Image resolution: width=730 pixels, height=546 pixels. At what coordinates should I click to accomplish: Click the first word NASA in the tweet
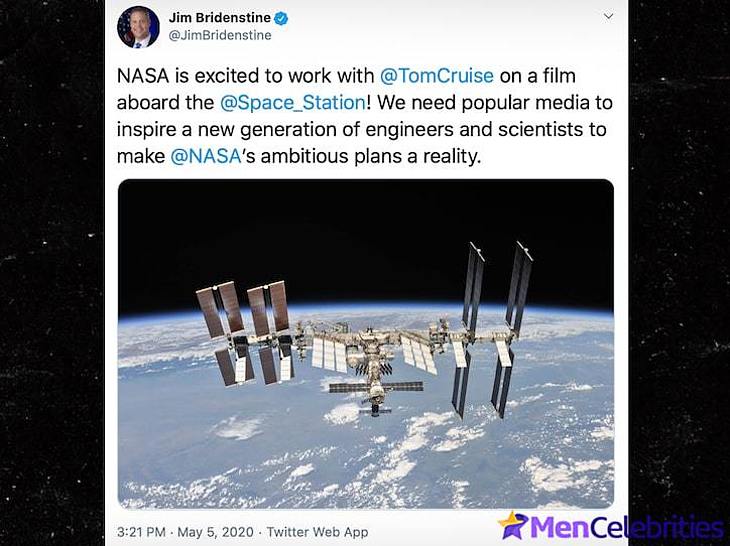(x=142, y=75)
